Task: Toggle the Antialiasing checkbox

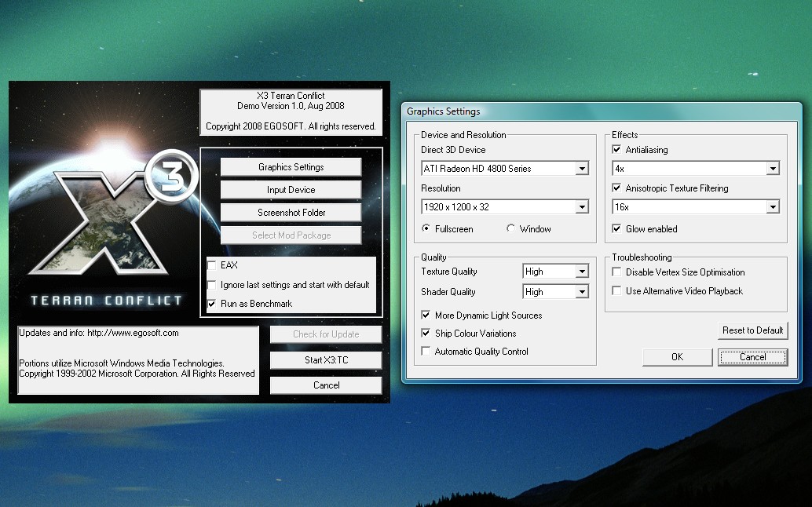Action: (x=616, y=150)
